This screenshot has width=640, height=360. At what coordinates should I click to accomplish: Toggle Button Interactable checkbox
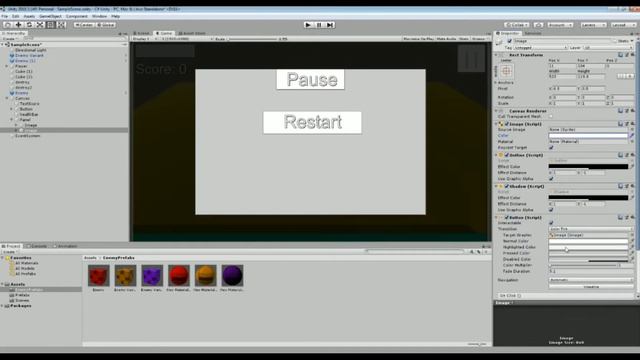click(x=551, y=223)
